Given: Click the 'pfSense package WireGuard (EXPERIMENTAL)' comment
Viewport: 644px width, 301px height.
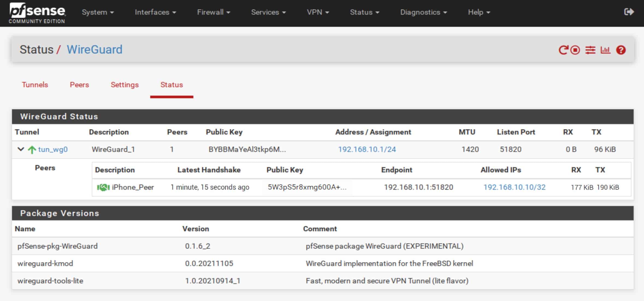Looking at the screenshot, I should point(385,246).
